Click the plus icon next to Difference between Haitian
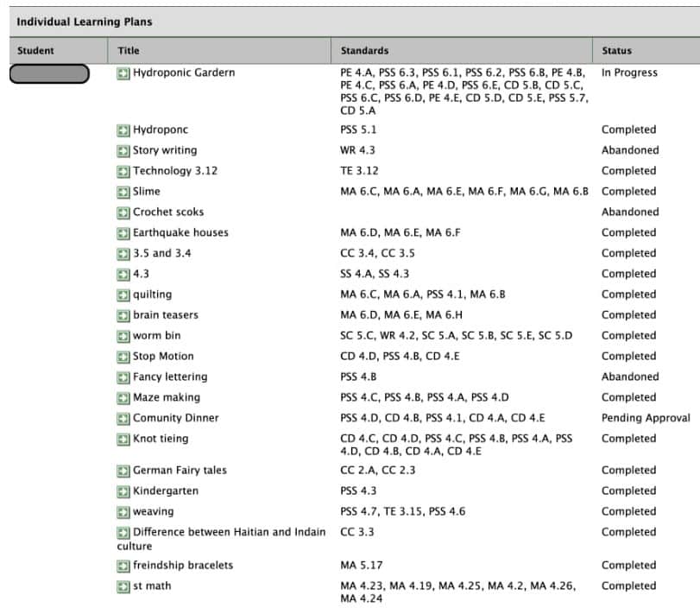Screen dimensions: 700x608 pos(123,533)
